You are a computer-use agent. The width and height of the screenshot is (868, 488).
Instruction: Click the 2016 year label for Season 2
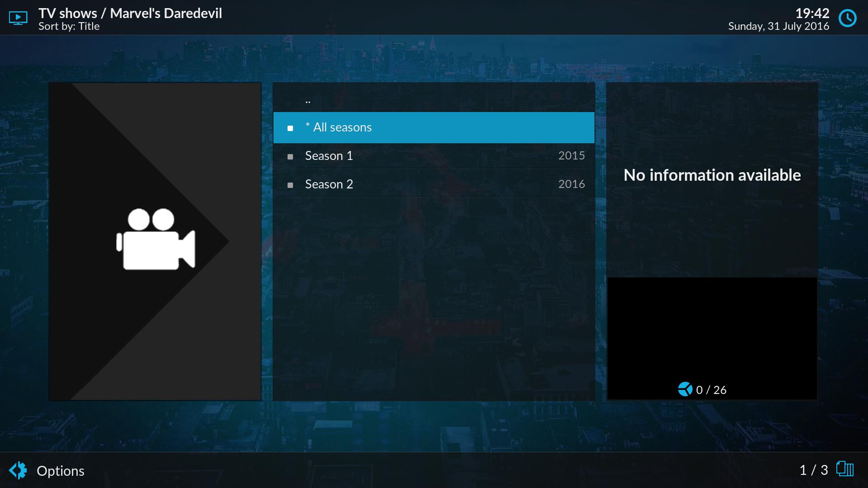[x=571, y=184]
